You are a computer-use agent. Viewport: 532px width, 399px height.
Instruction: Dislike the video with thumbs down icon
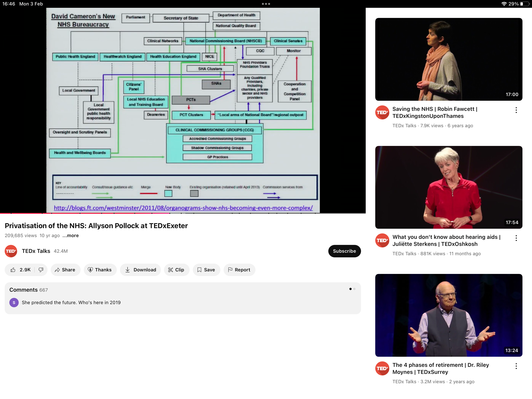41,270
